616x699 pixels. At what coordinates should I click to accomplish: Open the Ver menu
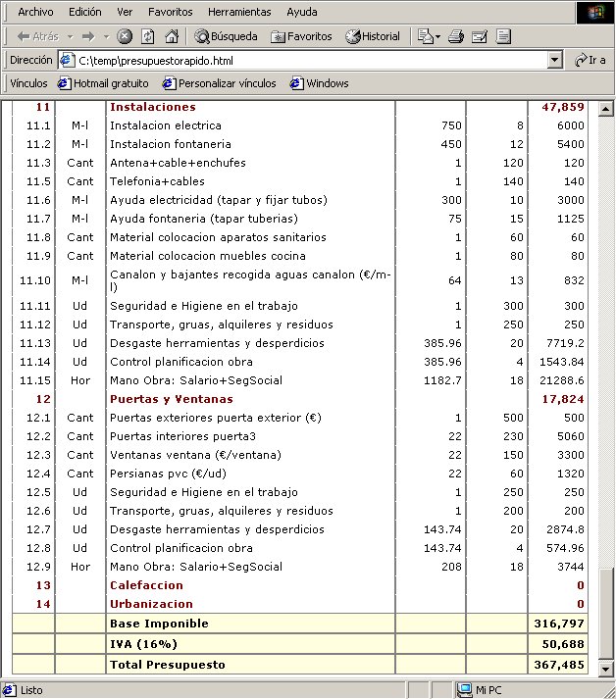point(125,12)
